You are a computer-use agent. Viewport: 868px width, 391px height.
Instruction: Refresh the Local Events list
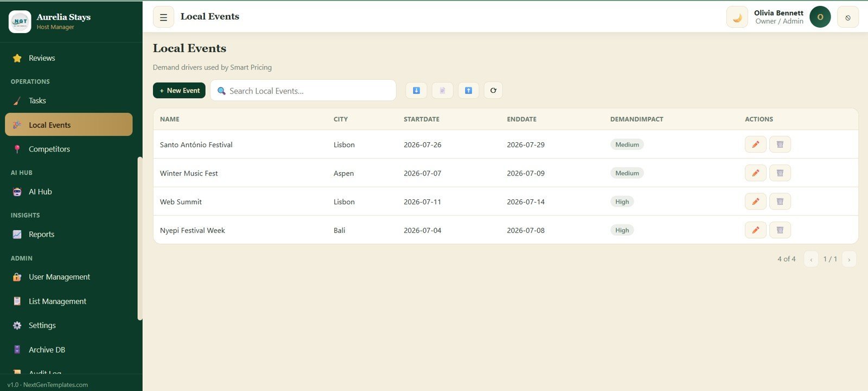[493, 90]
